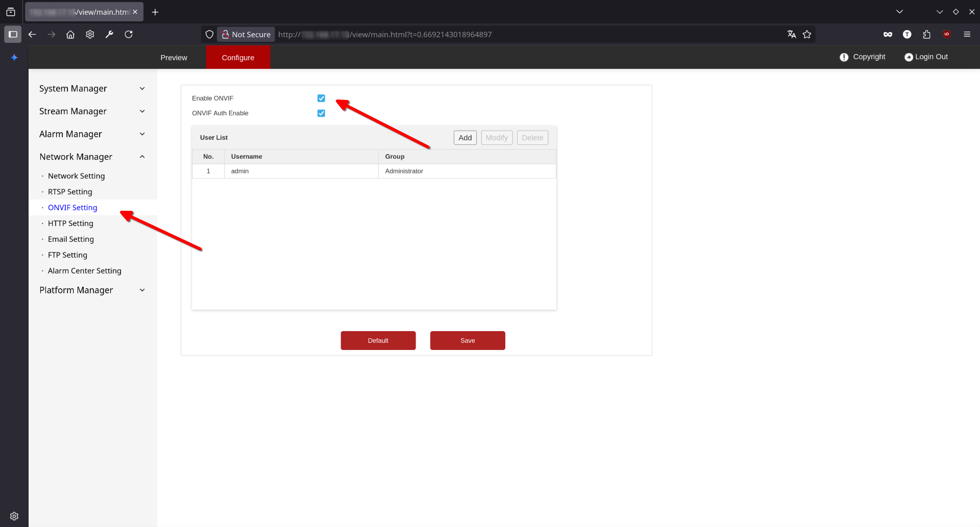The width and height of the screenshot is (980, 527).
Task: Click the wrench developer tools icon
Action: point(109,34)
